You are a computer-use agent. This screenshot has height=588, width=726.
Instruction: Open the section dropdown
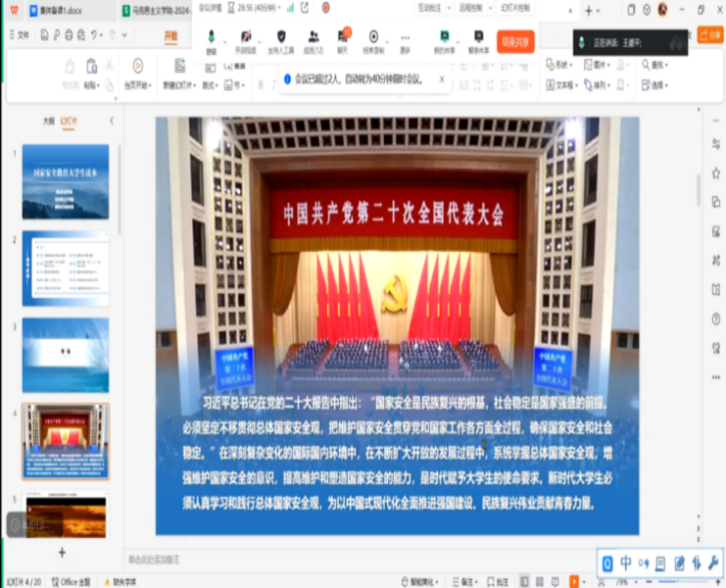pos(234,85)
